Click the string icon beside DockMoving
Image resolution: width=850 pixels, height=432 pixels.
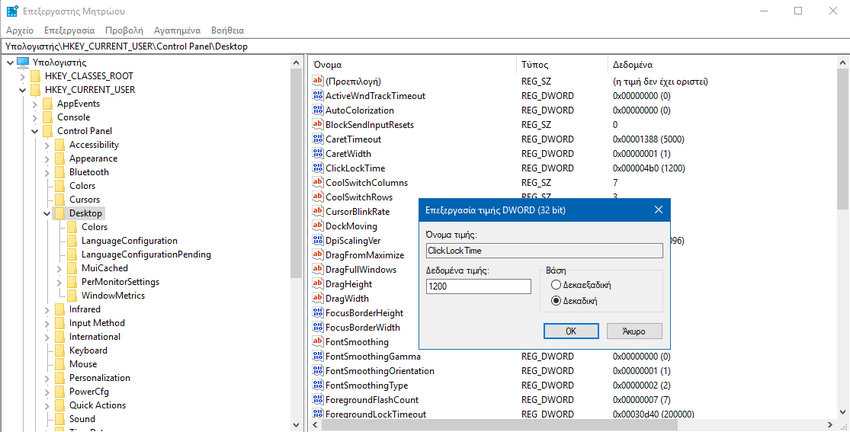pyautogui.click(x=318, y=226)
